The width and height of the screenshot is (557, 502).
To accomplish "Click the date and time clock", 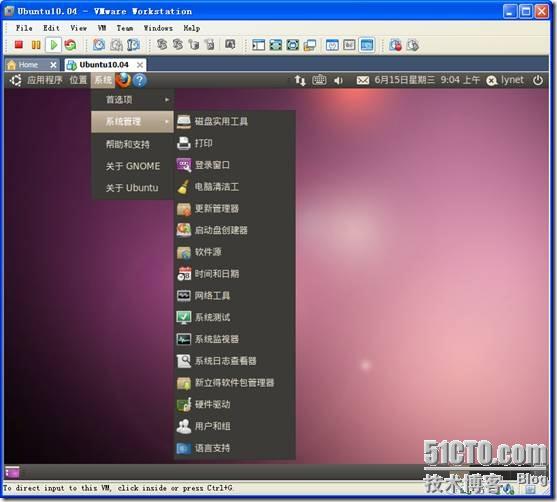I will click(427, 80).
